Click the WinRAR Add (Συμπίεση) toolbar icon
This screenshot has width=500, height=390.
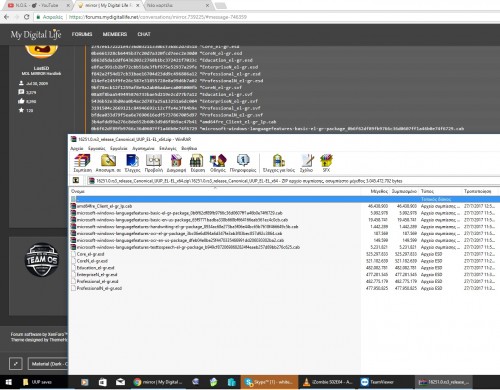tap(82, 163)
